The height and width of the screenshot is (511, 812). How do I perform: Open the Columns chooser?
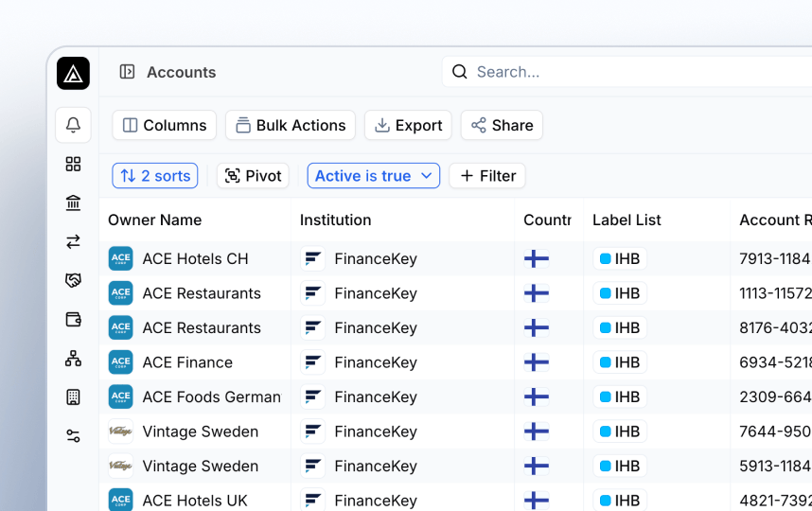coord(164,125)
